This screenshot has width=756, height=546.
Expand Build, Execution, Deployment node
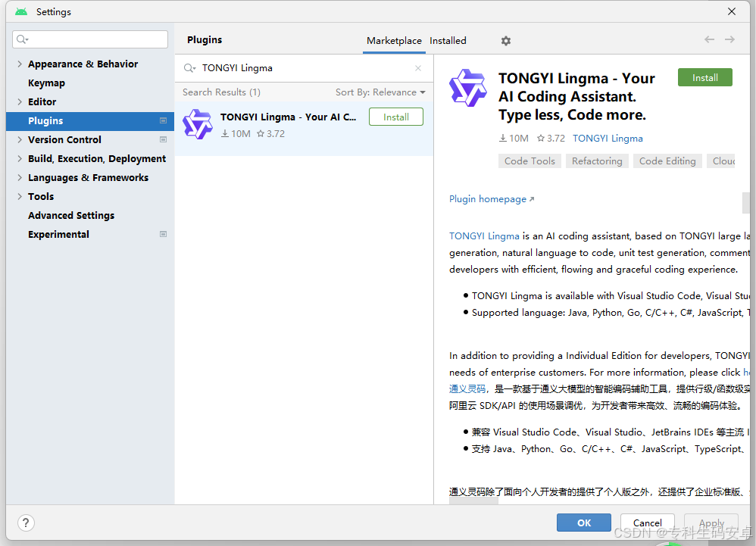click(x=19, y=158)
